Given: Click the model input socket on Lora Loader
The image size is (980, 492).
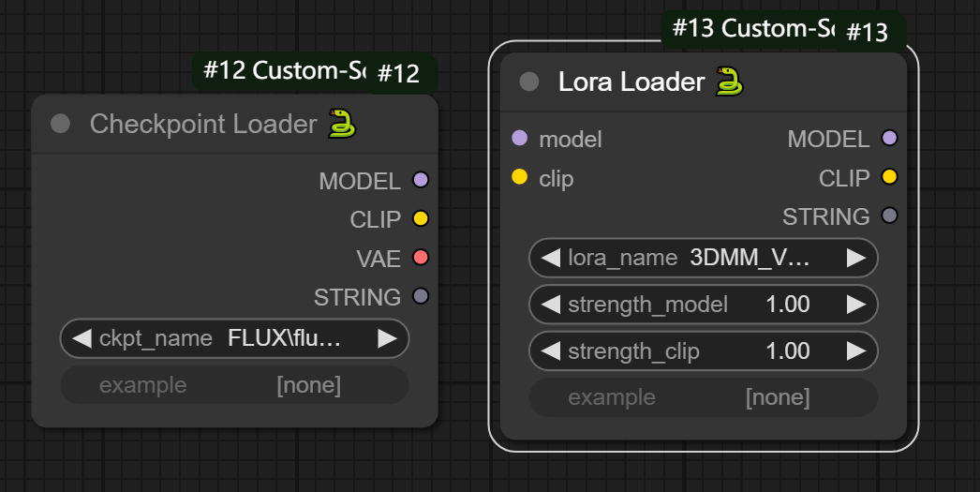Looking at the screenshot, I should [520, 139].
